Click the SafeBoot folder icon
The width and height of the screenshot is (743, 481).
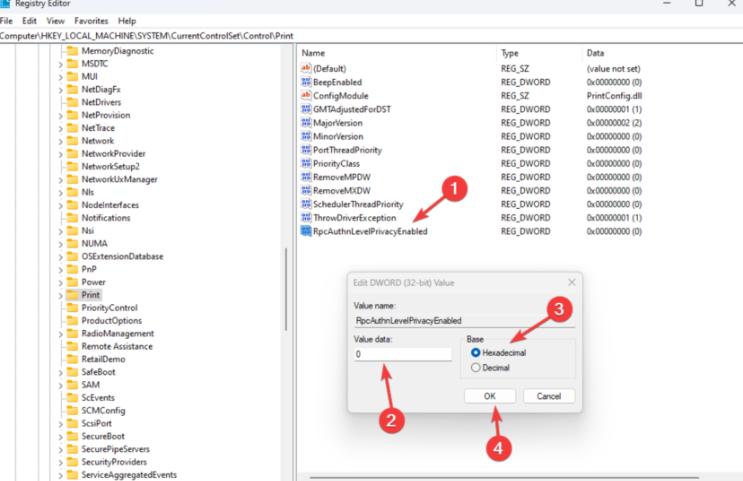click(72, 372)
